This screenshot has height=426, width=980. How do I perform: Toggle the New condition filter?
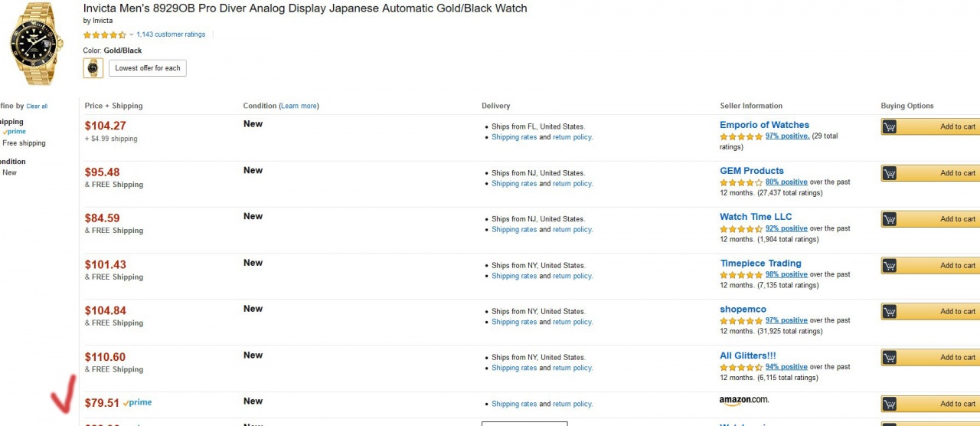pos(9,172)
